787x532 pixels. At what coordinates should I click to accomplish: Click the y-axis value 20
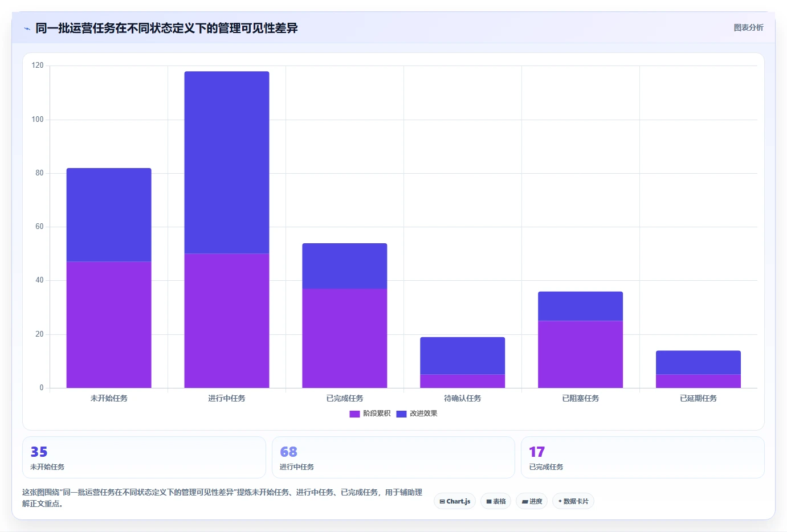[39, 334]
